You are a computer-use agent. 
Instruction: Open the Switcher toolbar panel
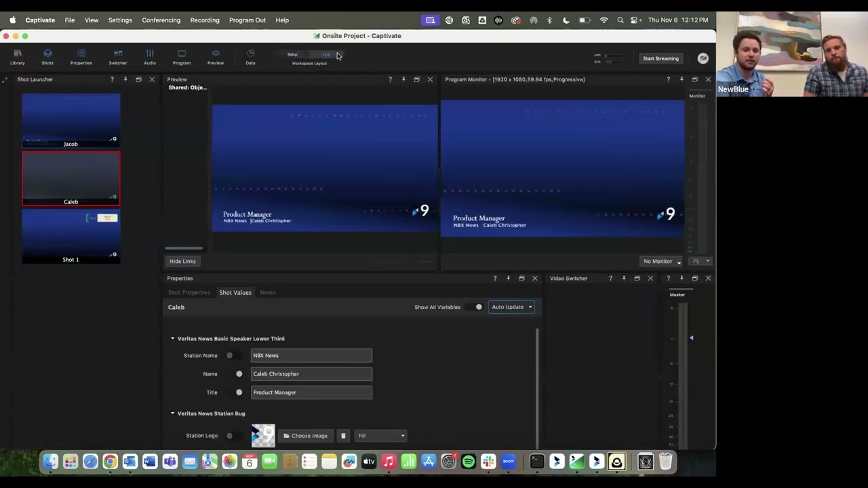[x=118, y=57]
